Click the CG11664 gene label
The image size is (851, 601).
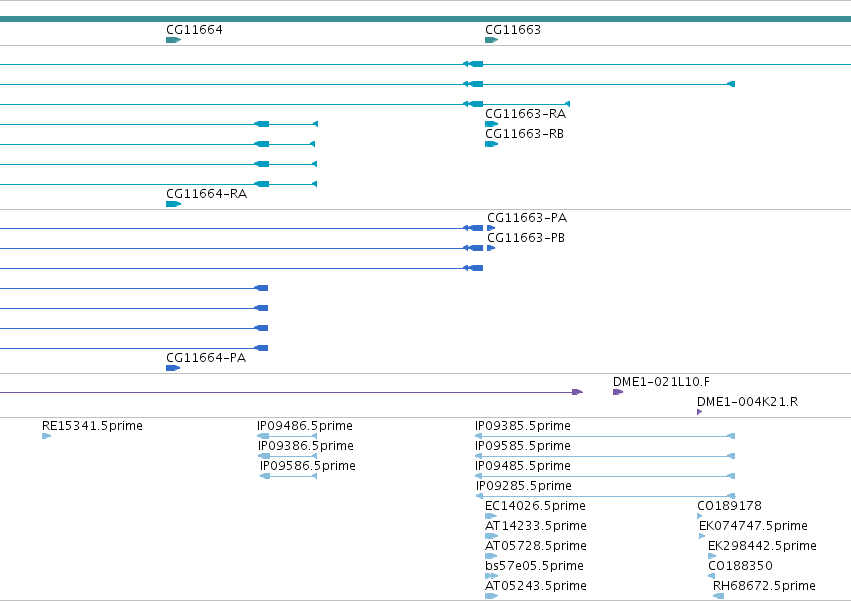click(194, 29)
